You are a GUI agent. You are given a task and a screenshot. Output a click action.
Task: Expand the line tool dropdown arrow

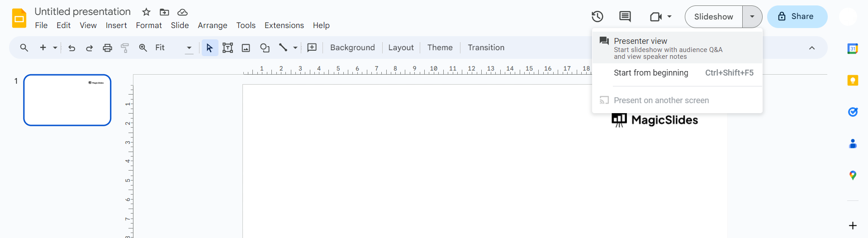point(295,48)
